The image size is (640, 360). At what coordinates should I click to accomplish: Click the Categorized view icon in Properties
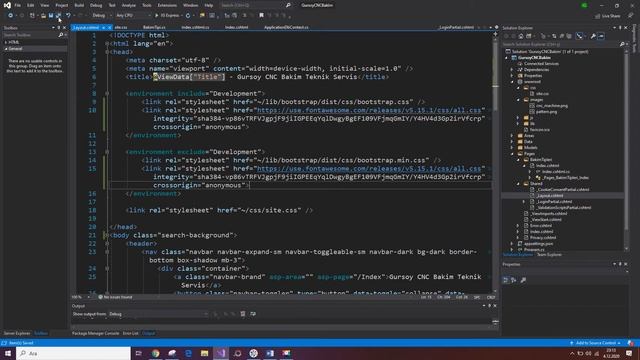click(x=506, y=280)
